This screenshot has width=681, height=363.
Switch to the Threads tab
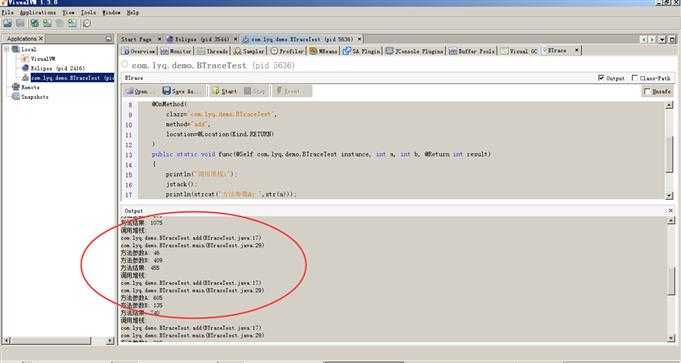pos(212,51)
